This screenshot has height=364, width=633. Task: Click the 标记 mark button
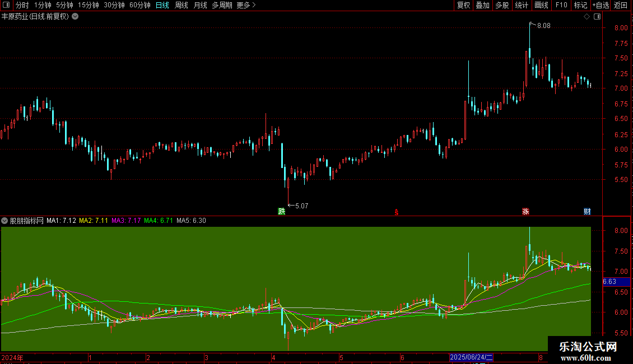tap(580, 5)
